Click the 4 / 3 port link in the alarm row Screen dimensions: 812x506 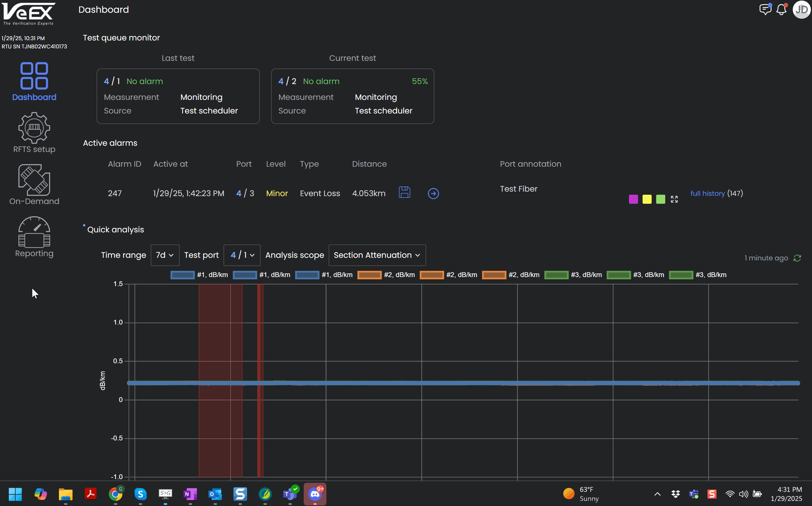pyautogui.click(x=245, y=194)
